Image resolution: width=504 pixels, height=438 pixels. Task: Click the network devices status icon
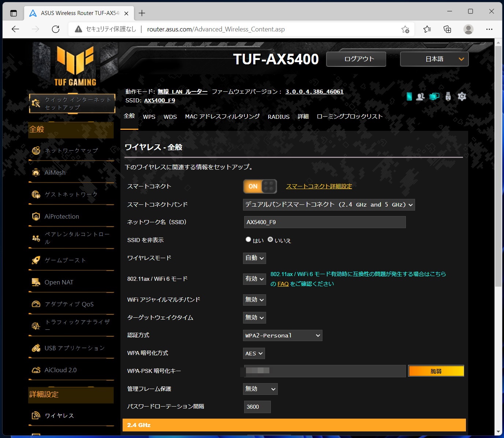[x=434, y=97]
